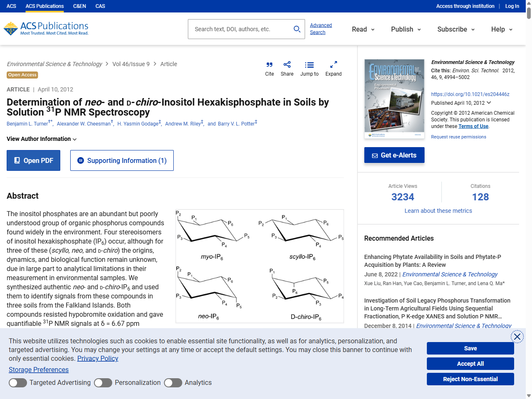Image resolution: width=532 pixels, height=399 pixels.
Task: Open the ACS top bar link
Action: coord(12,6)
